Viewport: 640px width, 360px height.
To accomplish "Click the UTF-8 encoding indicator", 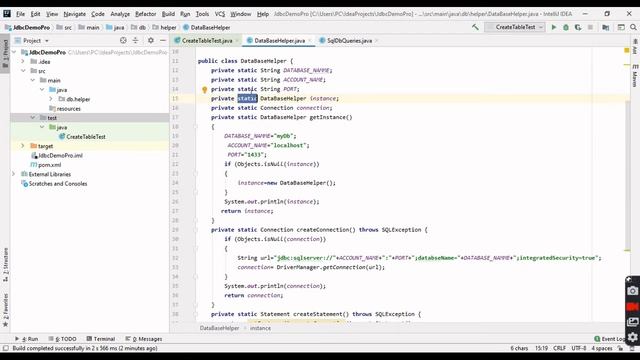I will coord(579,348).
